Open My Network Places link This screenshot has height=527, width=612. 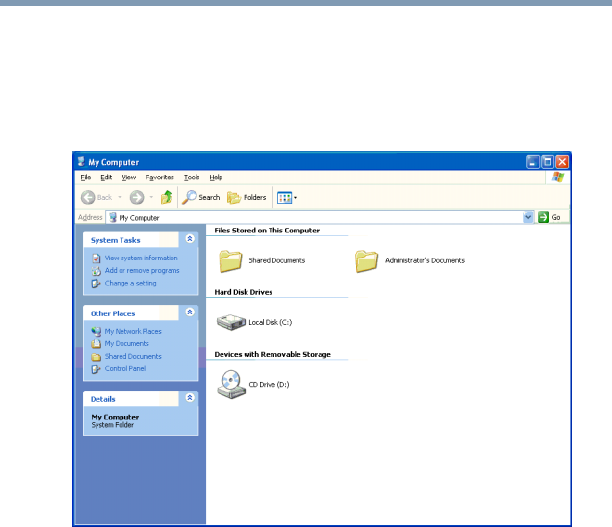pos(133,331)
